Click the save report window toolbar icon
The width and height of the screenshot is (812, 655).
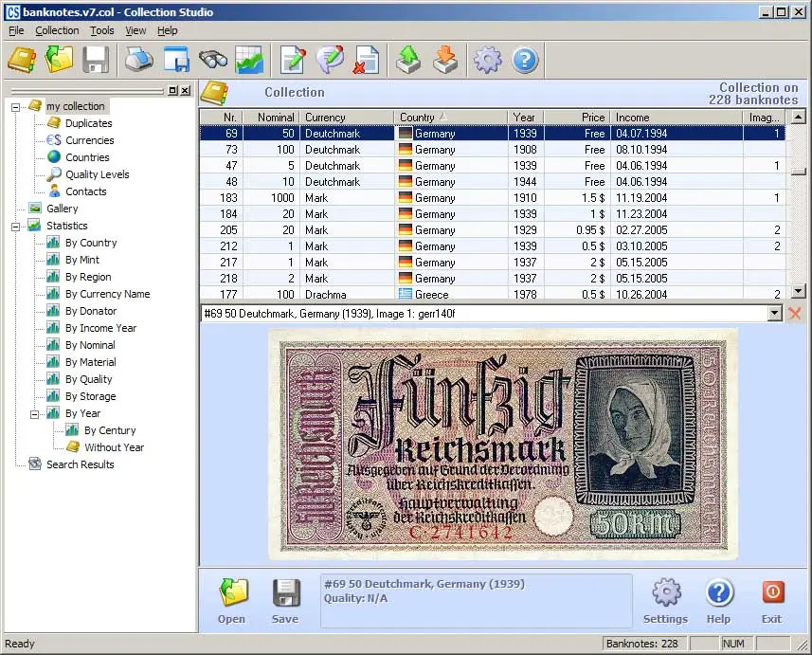pyautogui.click(x=176, y=60)
